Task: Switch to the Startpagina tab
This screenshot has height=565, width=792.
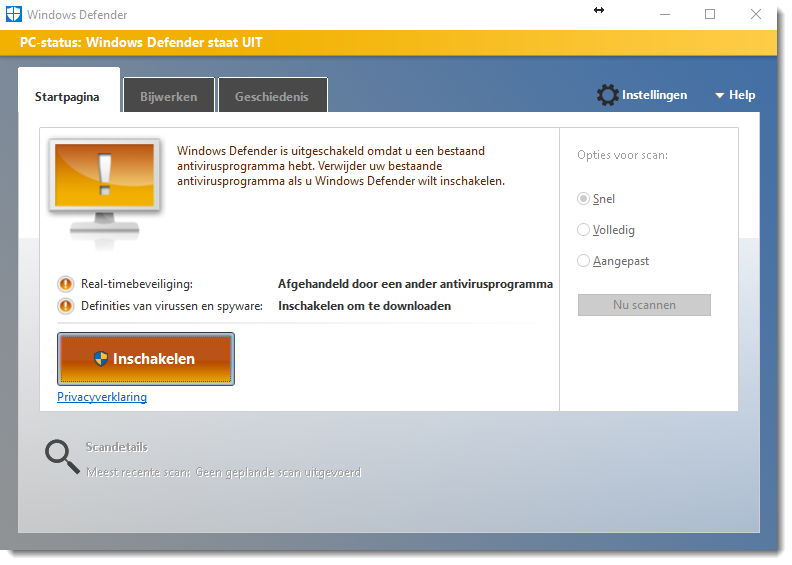Action: [69, 90]
